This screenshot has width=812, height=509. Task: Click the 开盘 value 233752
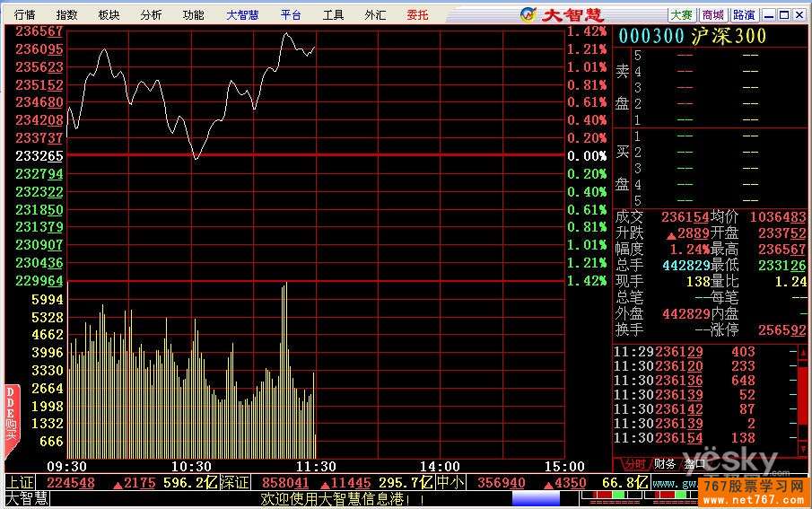[782, 233]
